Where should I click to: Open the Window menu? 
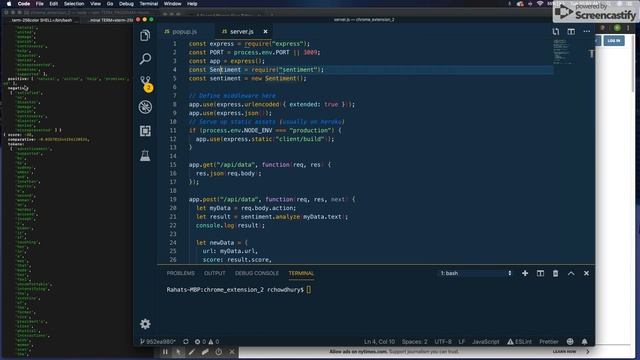click(x=172, y=4)
